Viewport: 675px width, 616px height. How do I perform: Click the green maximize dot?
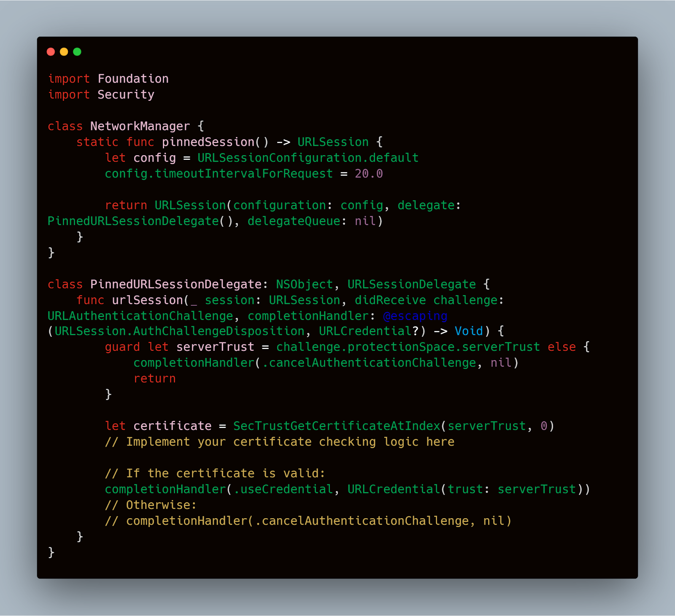(77, 52)
